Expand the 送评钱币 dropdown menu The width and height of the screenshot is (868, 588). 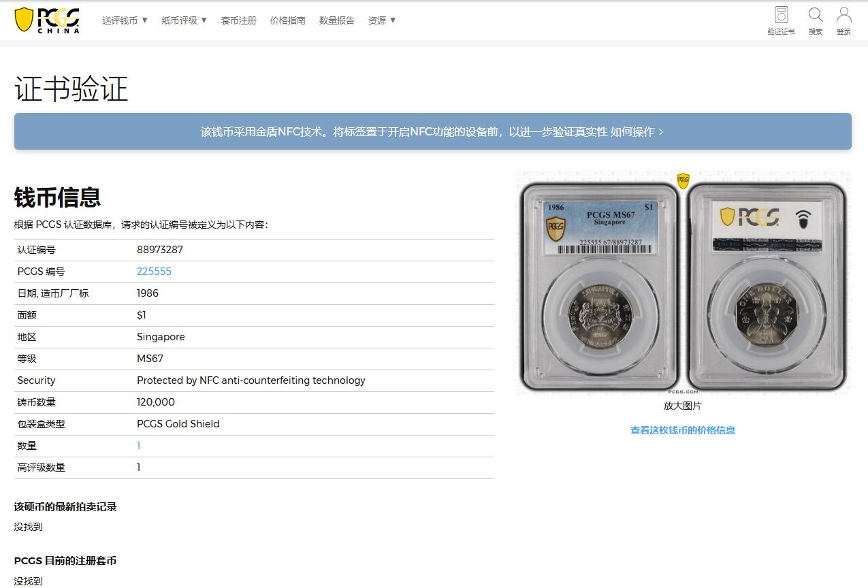125,20
